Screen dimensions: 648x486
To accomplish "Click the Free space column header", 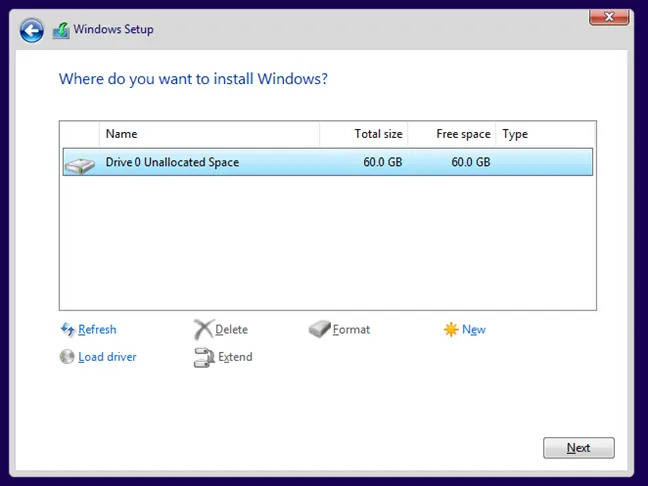I will pos(463,134).
